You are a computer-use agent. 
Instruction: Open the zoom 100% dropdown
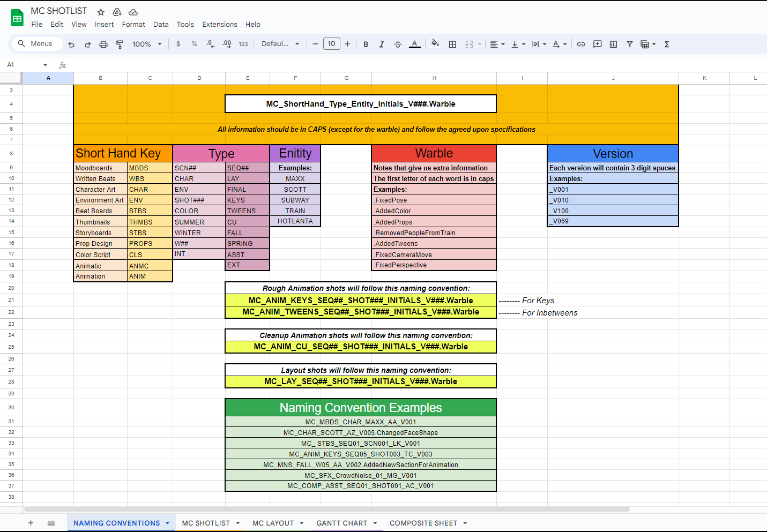[x=147, y=44]
